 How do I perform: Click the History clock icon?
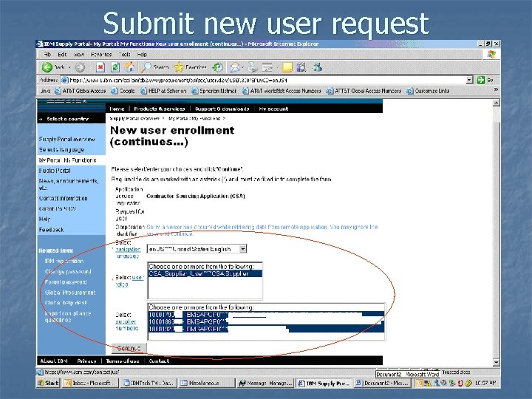pyautogui.click(x=217, y=67)
